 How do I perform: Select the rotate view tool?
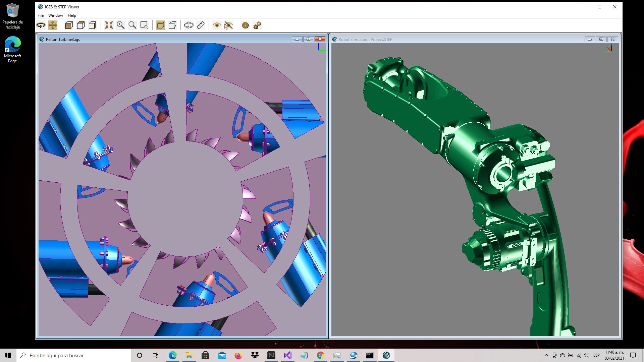[41, 25]
